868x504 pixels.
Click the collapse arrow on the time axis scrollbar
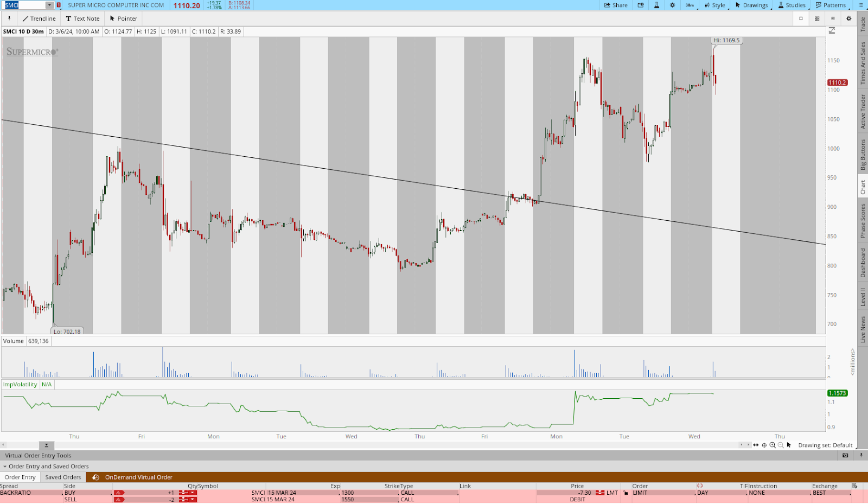[x=46, y=445]
